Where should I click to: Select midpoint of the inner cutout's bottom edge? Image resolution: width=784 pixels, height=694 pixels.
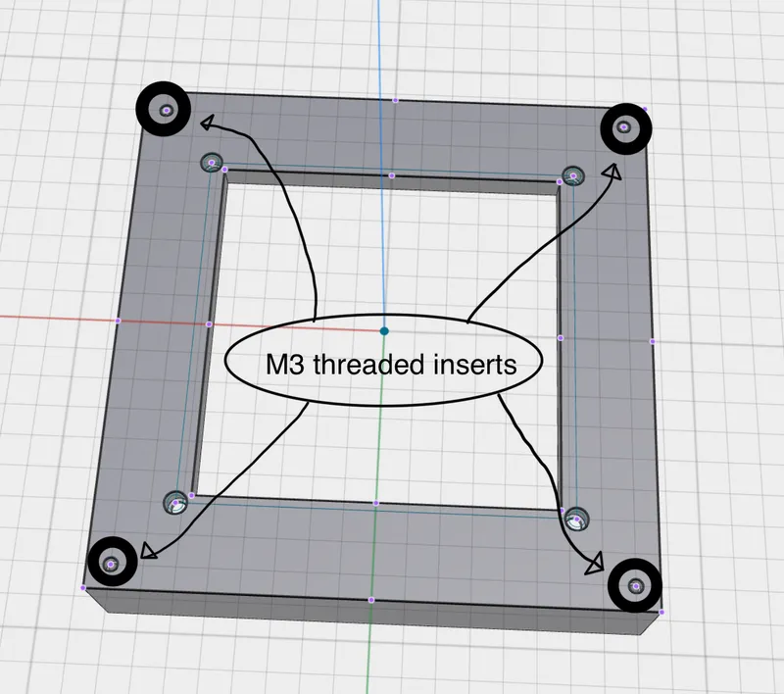pyautogui.click(x=376, y=503)
